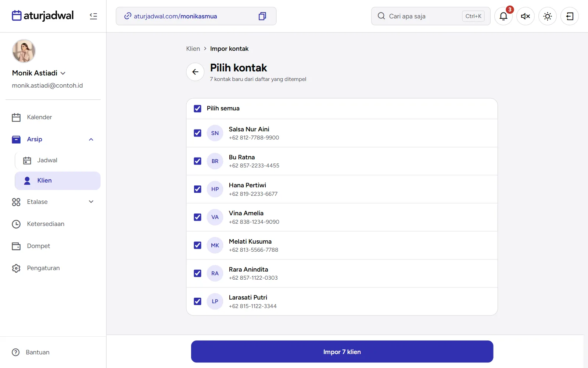This screenshot has width=588, height=368.
Task: Toggle the muted sound icon
Action: [526, 16]
